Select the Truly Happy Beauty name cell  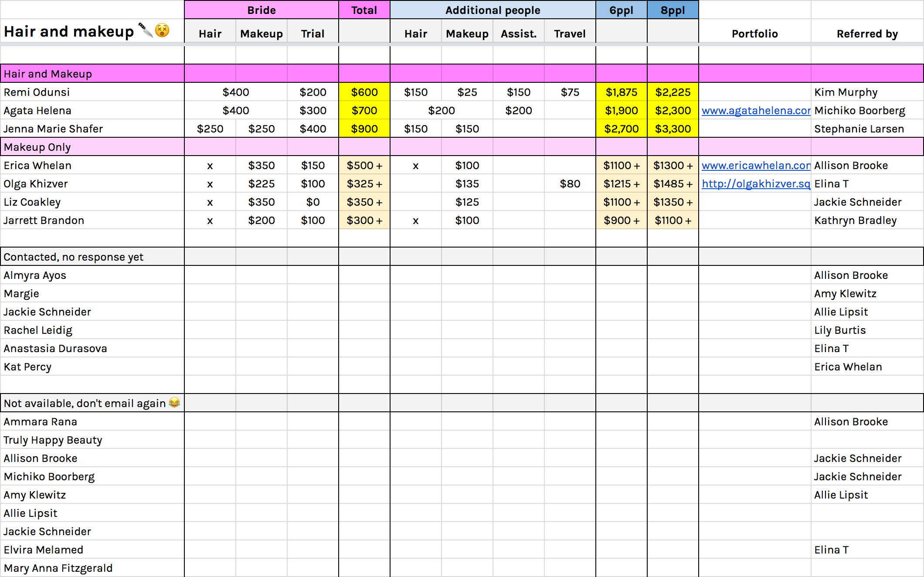tap(92, 440)
